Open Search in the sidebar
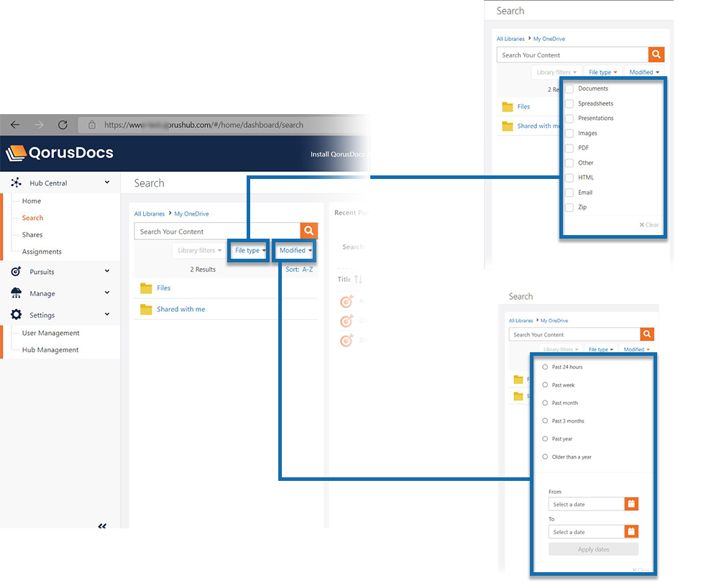 click(32, 218)
